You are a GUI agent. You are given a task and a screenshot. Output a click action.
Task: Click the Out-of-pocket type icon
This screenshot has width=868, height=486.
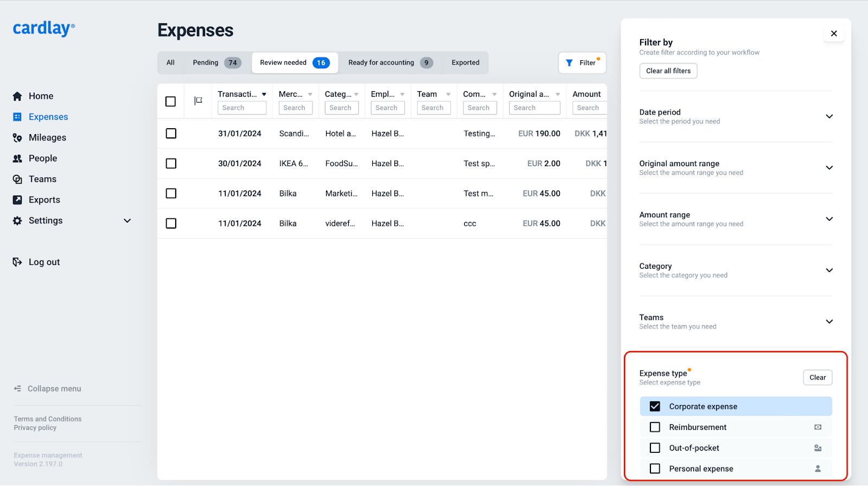point(818,448)
